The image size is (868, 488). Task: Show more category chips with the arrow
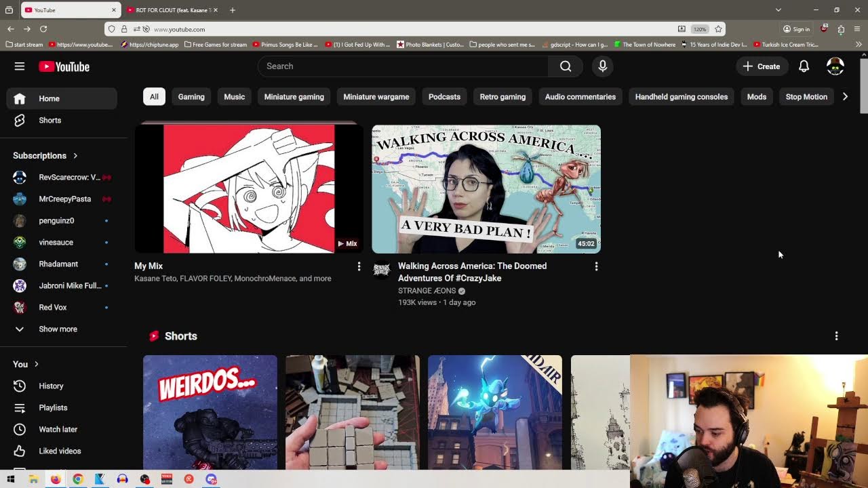click(x=845, y=97)
